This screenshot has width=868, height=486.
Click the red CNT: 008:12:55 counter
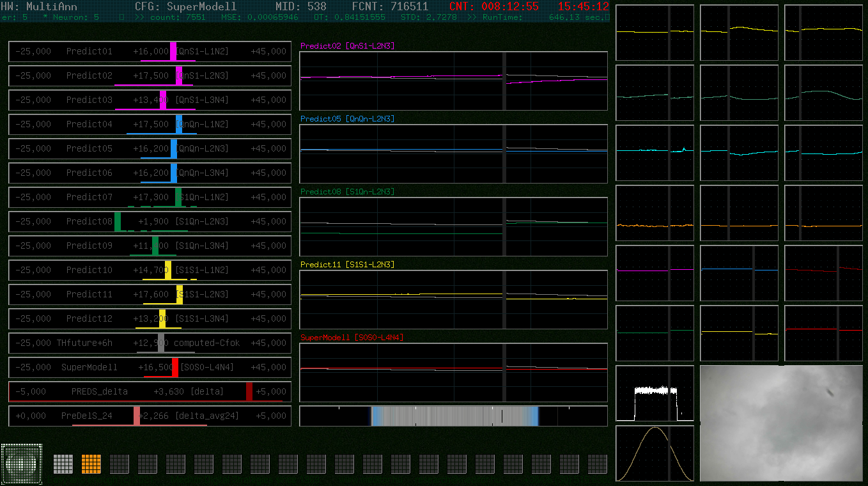pyautogui.click(x=494, y=6)
